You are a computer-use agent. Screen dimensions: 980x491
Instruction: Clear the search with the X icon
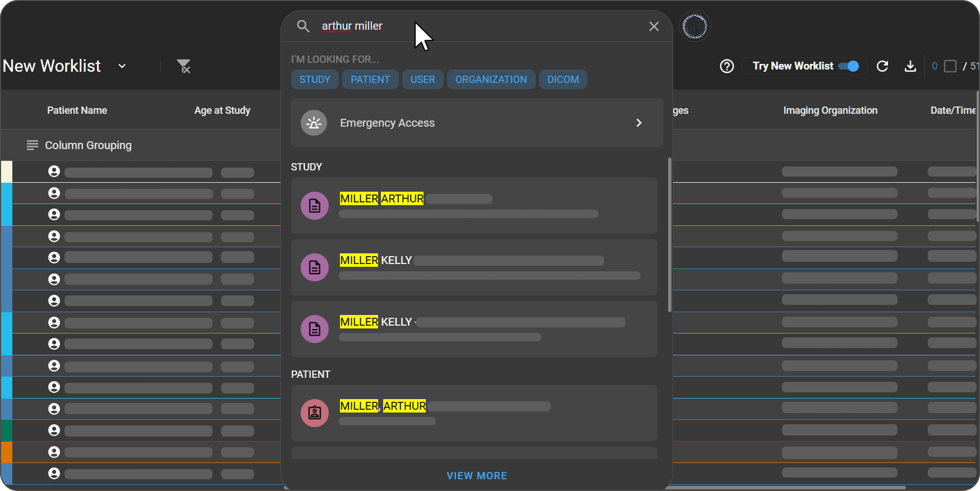[654, 26]
